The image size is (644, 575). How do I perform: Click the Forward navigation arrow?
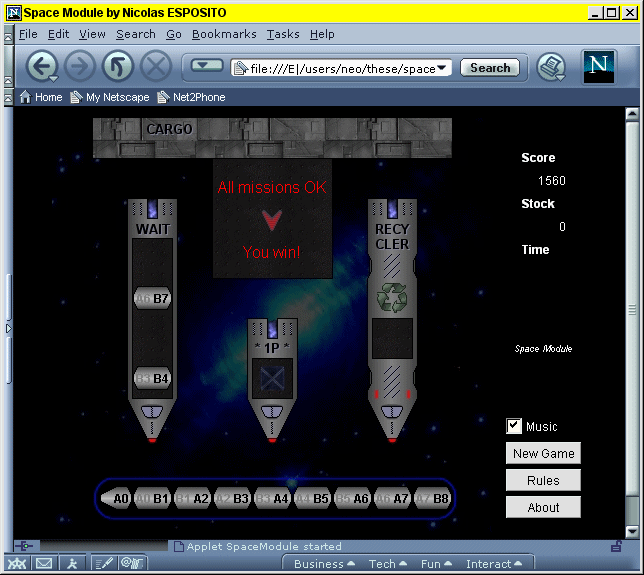(x=79, y=67)
